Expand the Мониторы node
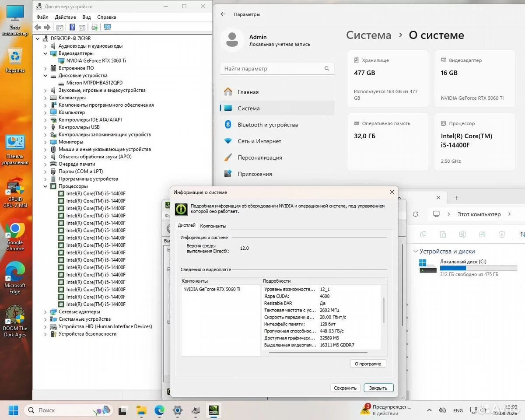The width and height of the screenshot is (525, 420). coord(45,142)
